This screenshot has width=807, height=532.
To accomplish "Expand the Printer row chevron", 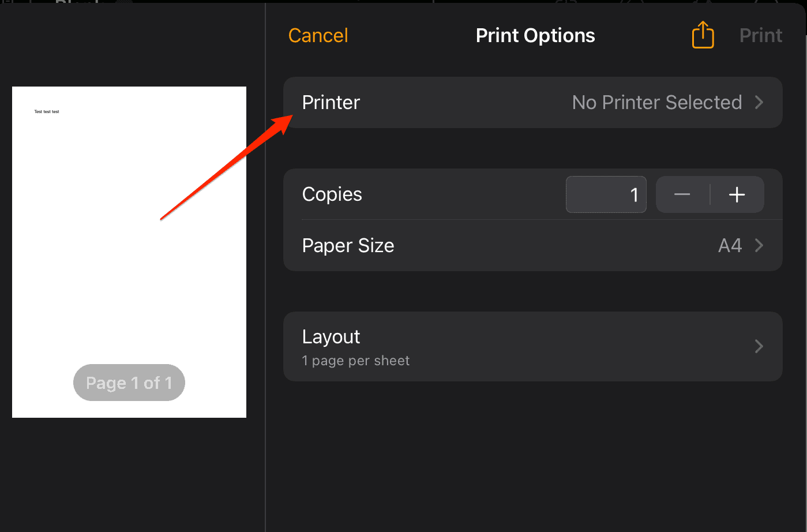I will pyautogui.click(x=759, y=103).
